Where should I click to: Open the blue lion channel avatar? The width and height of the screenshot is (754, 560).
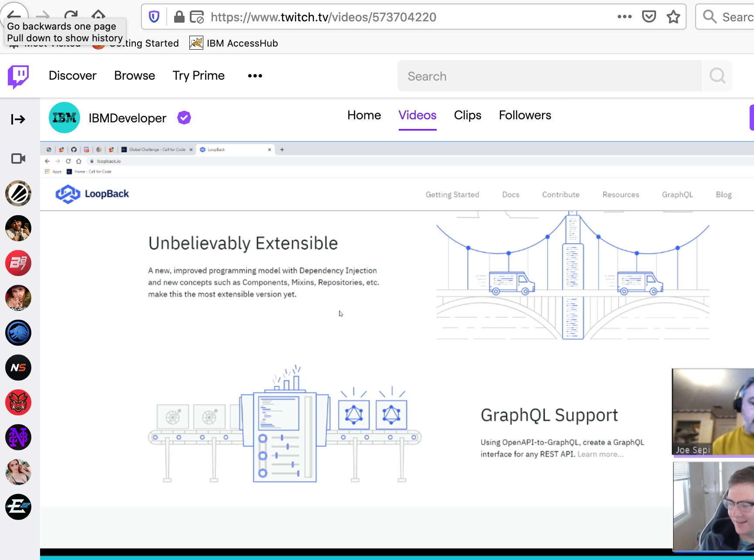[x=18, y=333]
